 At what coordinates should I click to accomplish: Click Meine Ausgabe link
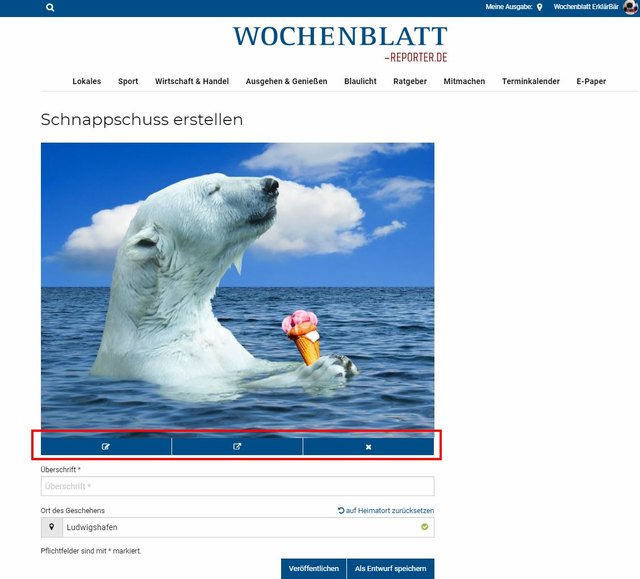[x=509, y=7]
